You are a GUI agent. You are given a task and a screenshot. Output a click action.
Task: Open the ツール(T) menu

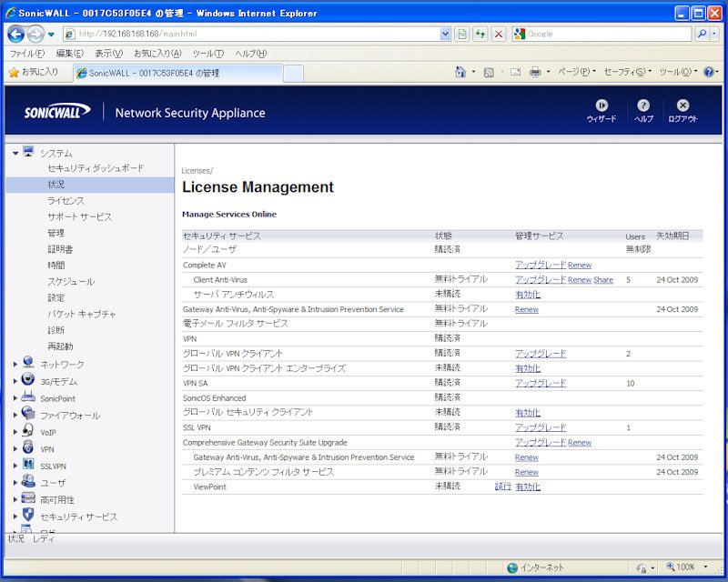coord(208,54)
